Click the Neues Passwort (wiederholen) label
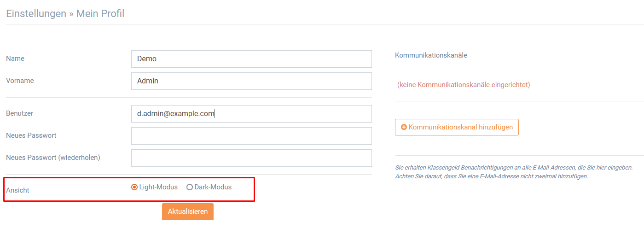 53,157
